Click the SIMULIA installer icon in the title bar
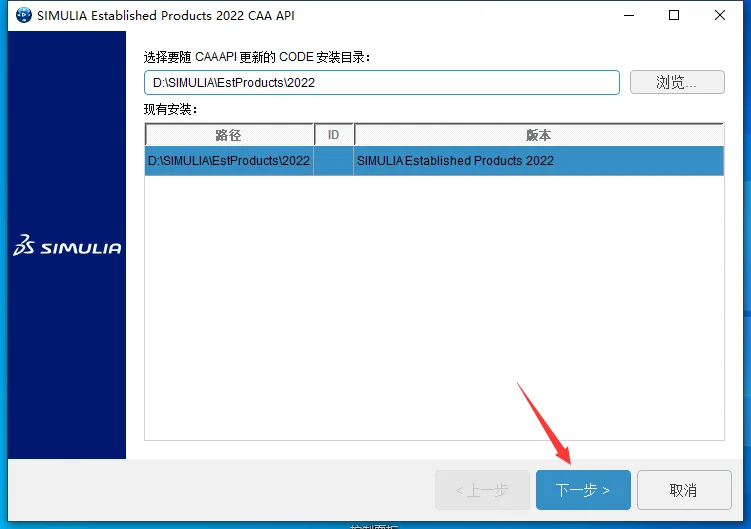 pos(23,15)
